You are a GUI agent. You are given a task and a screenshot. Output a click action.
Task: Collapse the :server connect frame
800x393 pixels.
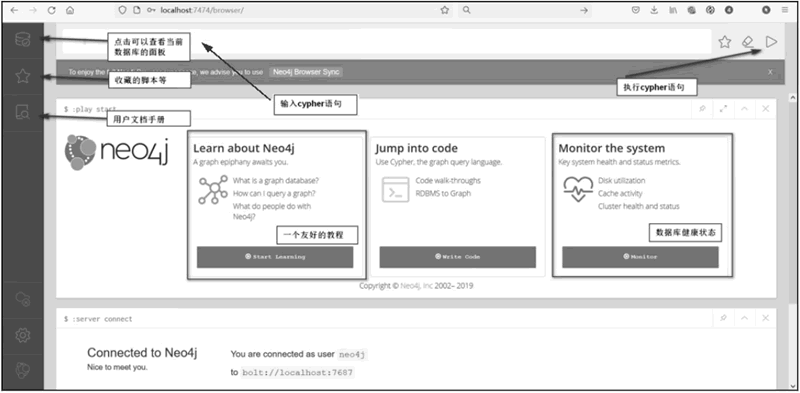[x=744, y=318]
